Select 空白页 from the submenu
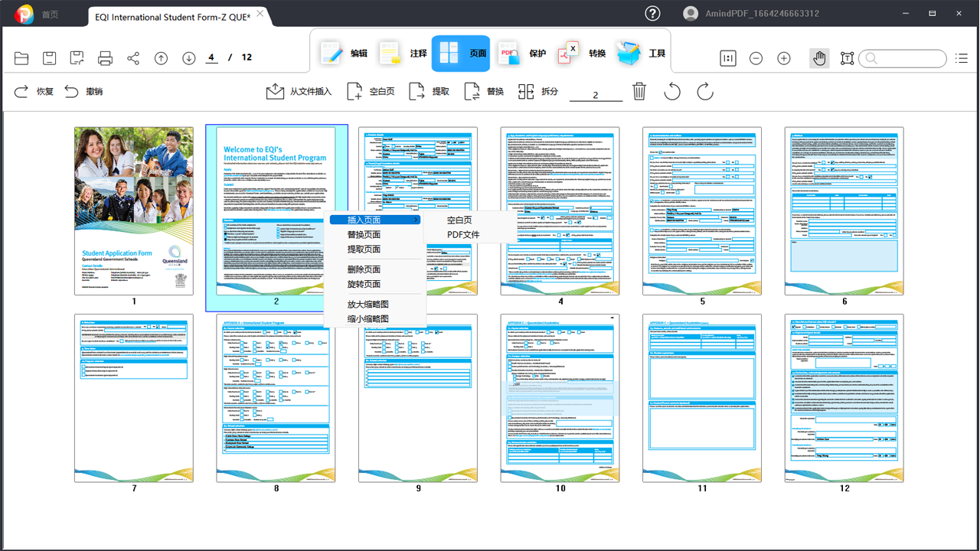This screenshot has width=980, height=551. pyautogui.click(x=459, y=220)
